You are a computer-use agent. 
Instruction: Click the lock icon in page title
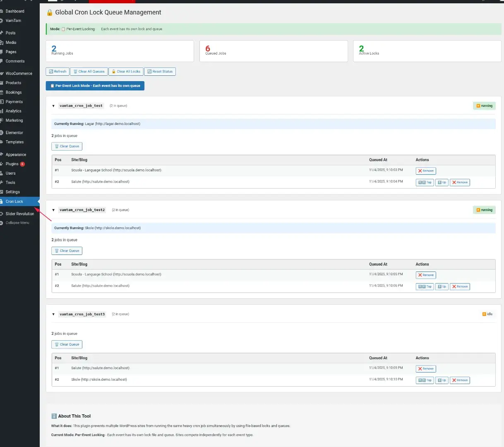coord(50,13)
